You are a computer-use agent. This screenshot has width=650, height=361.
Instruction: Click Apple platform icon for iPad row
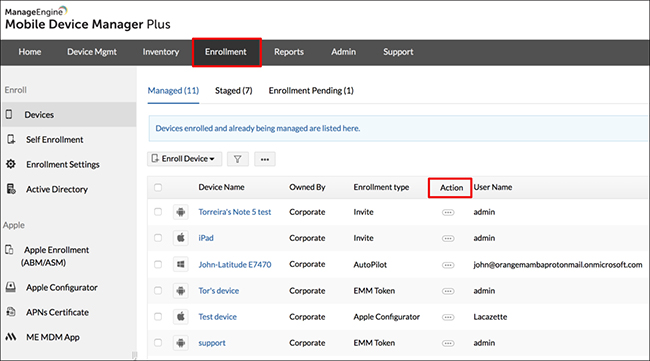[x=181, y=238]
